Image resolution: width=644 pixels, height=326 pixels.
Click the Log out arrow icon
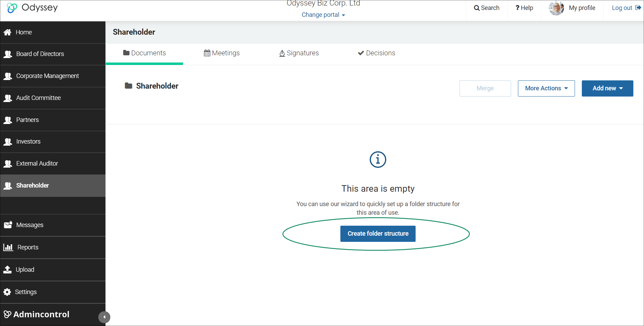click(638, 8)
